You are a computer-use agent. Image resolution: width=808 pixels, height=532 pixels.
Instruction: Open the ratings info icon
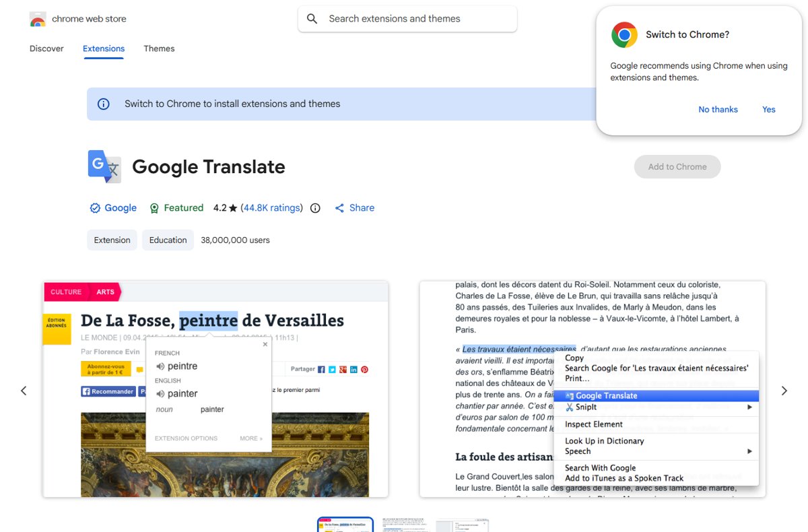315,208
